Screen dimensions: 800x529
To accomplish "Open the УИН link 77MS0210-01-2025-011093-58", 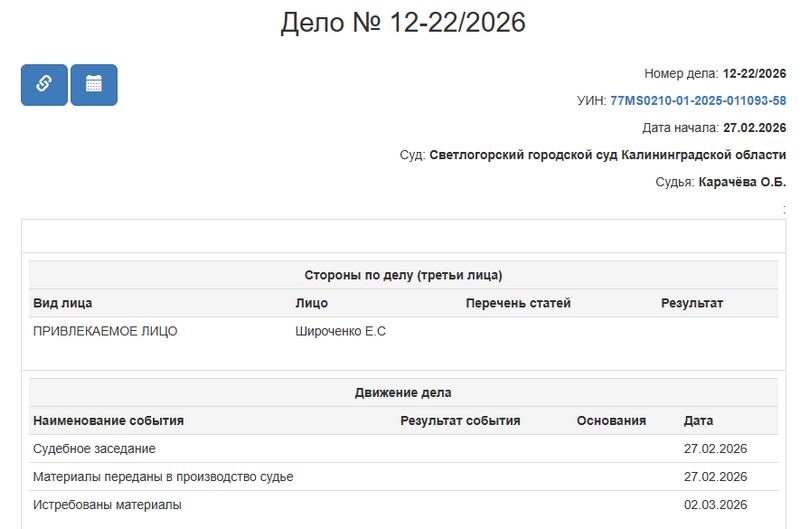I will [697, 101].
